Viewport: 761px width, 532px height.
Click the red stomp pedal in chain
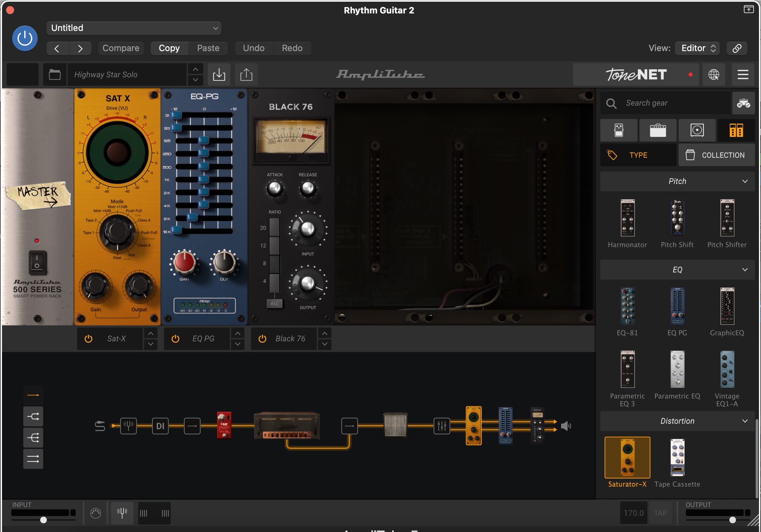(224, 425)
